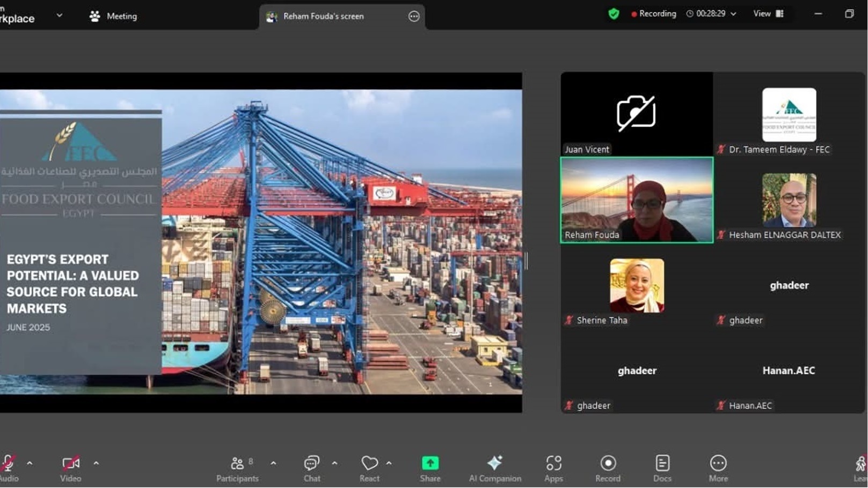Screen dimensions: 868x488
Task: Start recording with Record button
Action: (x=608, y=468)
